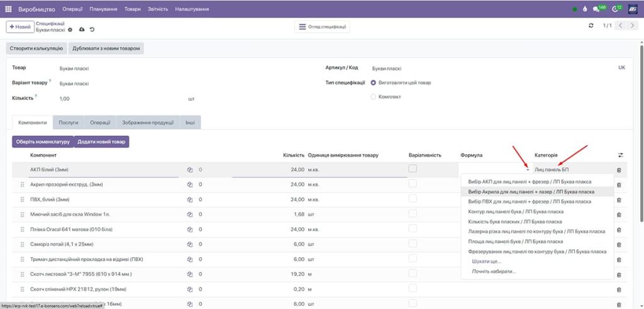Open user avatar menu

633,9
